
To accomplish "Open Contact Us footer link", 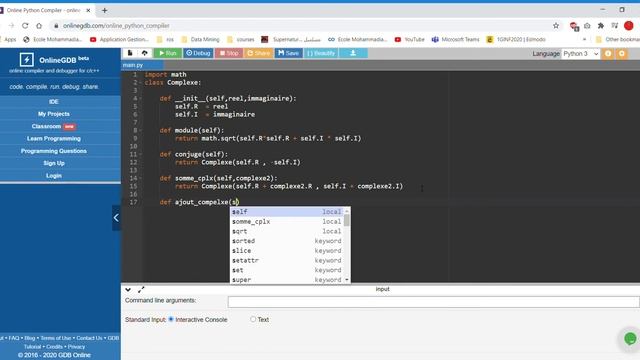I will (89, 338).
